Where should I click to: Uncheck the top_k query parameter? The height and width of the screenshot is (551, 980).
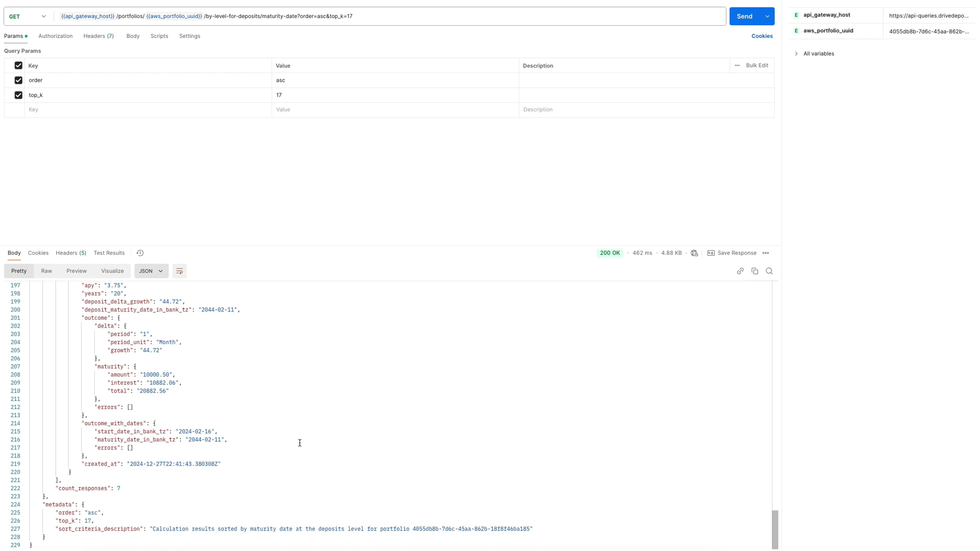[x=18, y=95]
